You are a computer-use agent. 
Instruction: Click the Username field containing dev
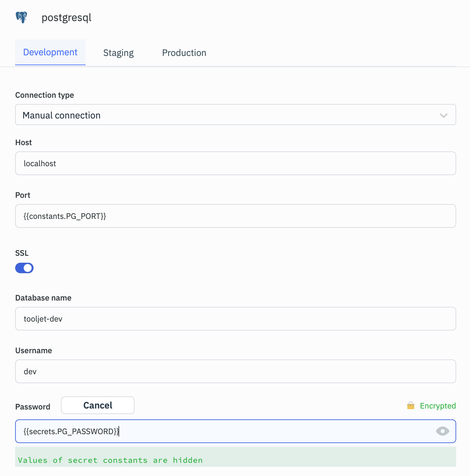[x=235, y=371]
